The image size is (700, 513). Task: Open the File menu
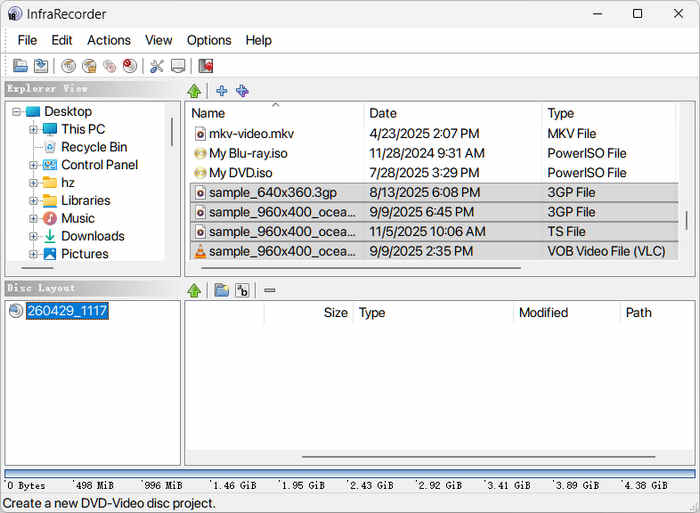(x=27, y=40)
